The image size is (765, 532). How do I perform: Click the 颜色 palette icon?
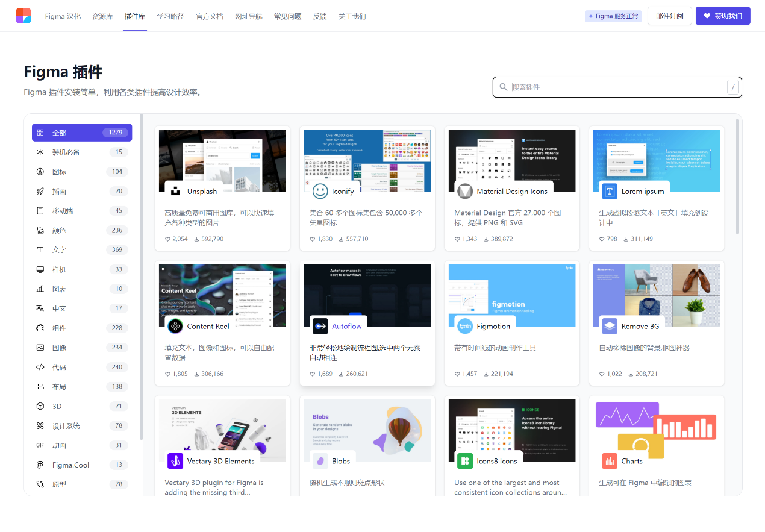coord(40,230)
